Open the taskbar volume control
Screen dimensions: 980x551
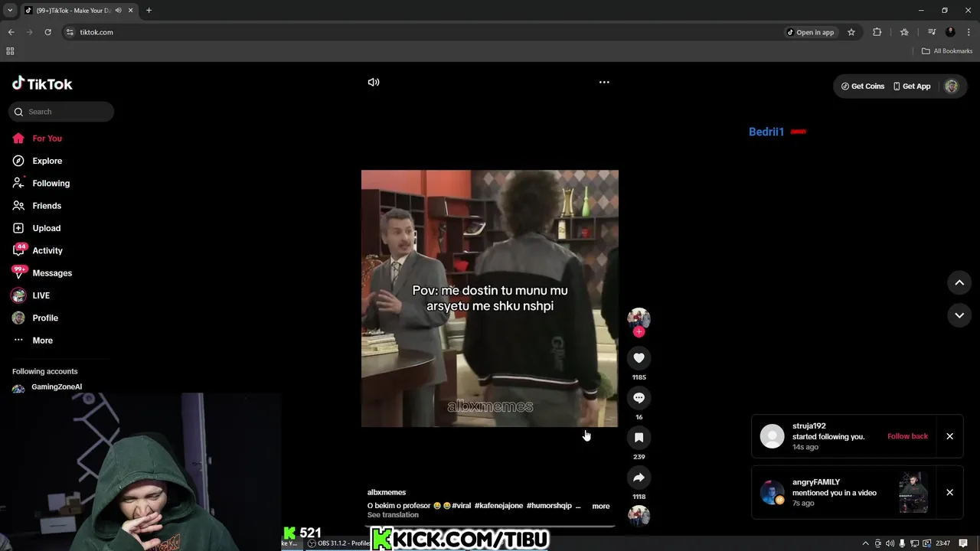tap(890, 543)
